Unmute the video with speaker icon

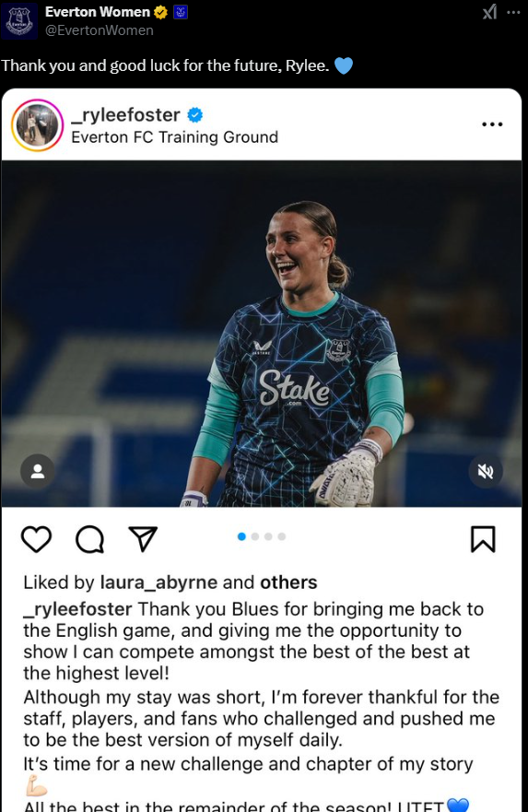(485, 471)
